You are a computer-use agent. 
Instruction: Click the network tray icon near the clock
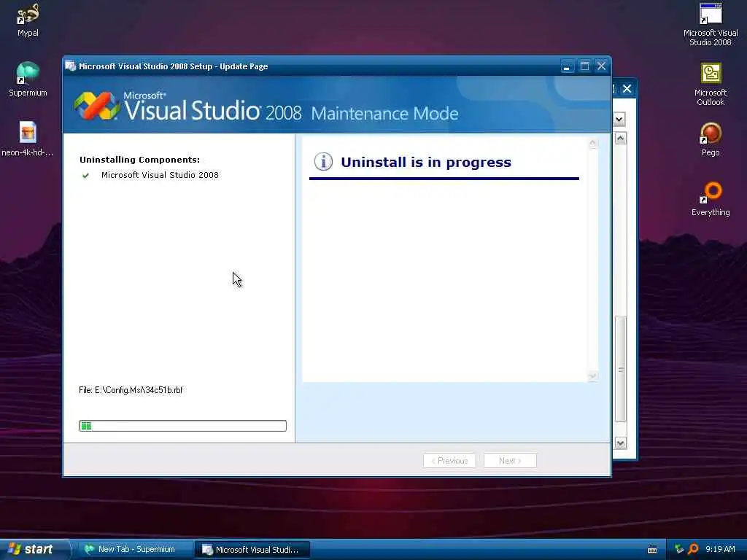click(x=679, y=549)
